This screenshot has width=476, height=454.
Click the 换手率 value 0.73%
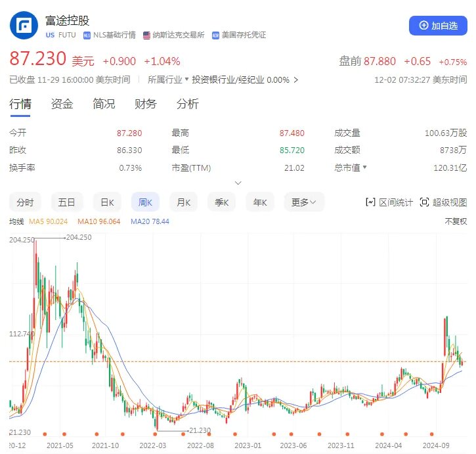(130, 168)
